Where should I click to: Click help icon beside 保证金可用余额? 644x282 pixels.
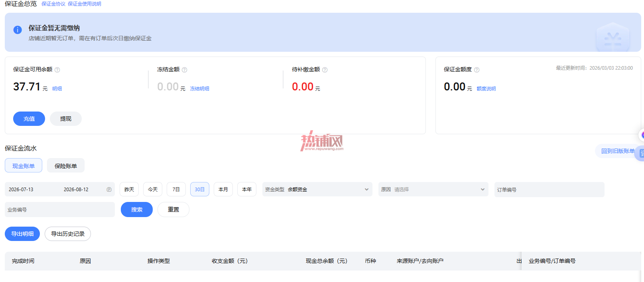click(57, 70)
